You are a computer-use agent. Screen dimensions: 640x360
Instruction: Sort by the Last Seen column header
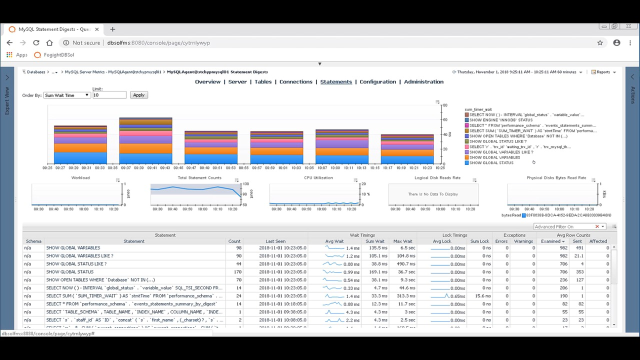(x=276, y=241)
